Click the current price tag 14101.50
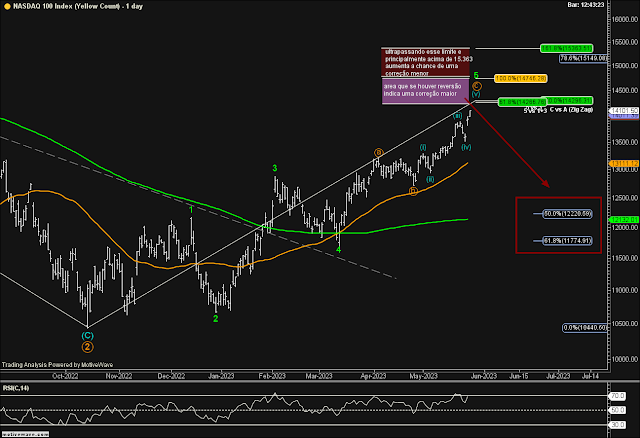Screen dimensions: 640x438 (624, 111)
